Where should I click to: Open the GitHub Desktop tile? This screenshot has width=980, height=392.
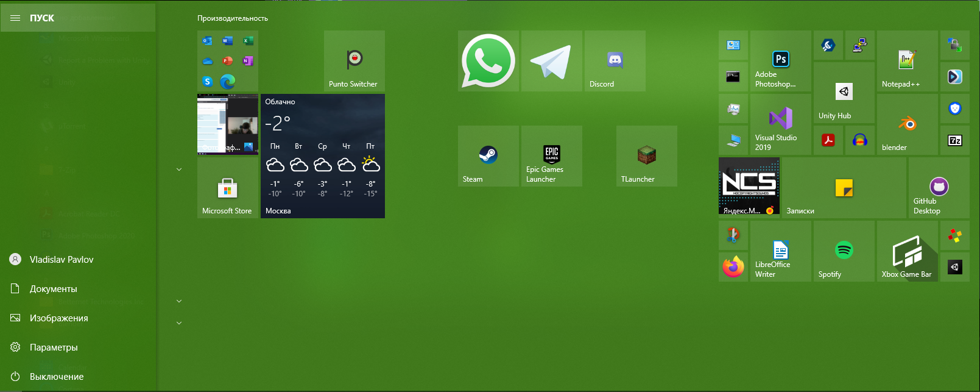point(939,188)
